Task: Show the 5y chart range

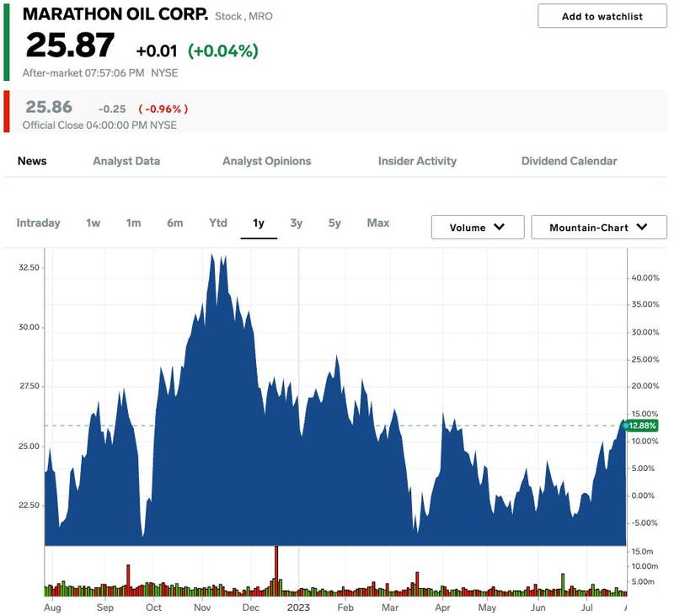Action: 334,222
